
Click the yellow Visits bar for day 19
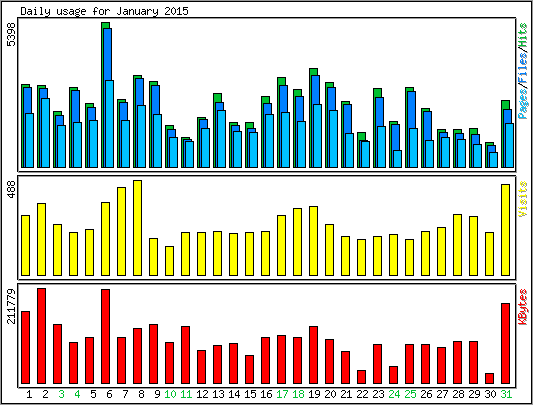coord(313,241)
